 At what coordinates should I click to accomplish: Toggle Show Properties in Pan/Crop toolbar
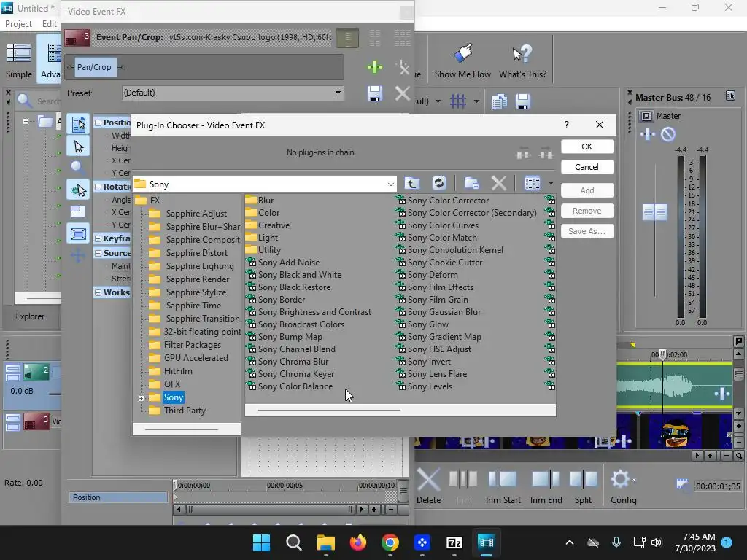[78, 124]
